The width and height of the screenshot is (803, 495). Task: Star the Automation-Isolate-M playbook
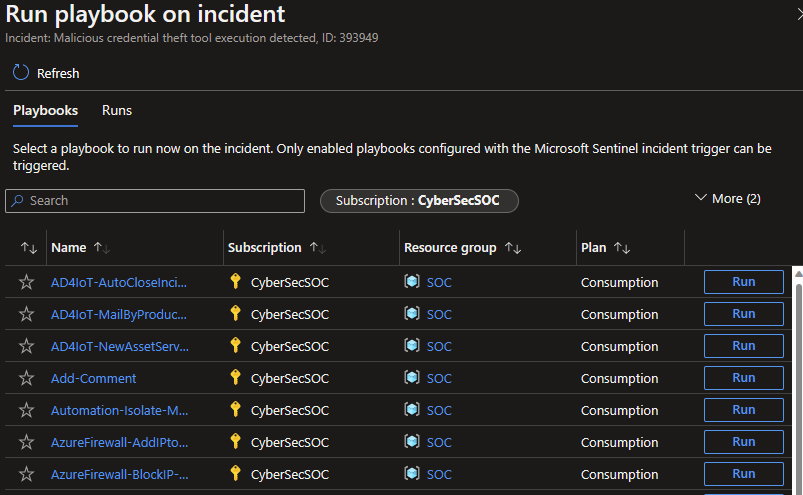point(27,410)
